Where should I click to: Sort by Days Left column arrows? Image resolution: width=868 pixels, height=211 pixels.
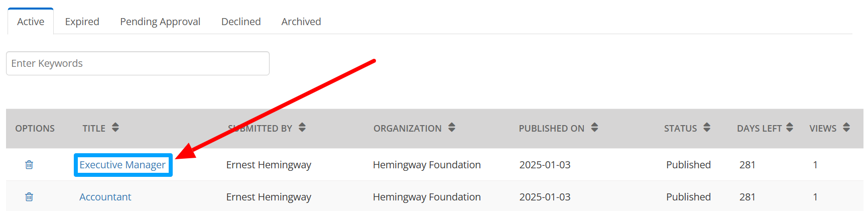[790, 128]
